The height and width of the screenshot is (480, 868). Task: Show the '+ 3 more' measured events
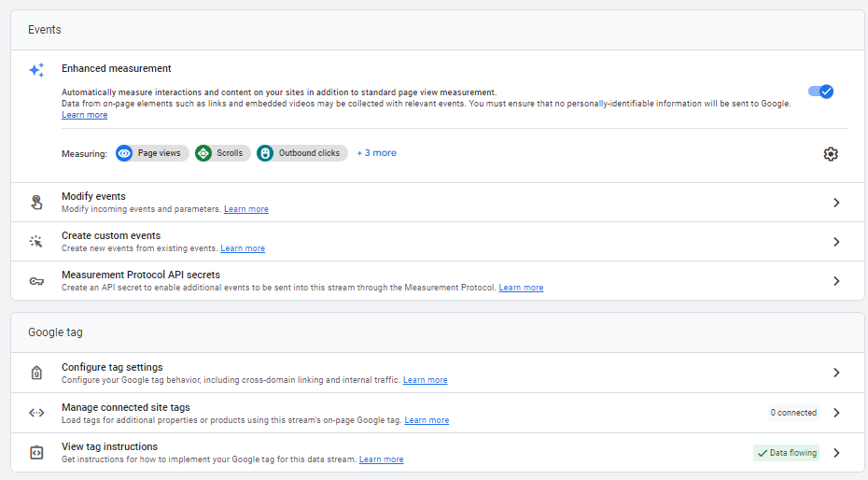coord(376,153)
